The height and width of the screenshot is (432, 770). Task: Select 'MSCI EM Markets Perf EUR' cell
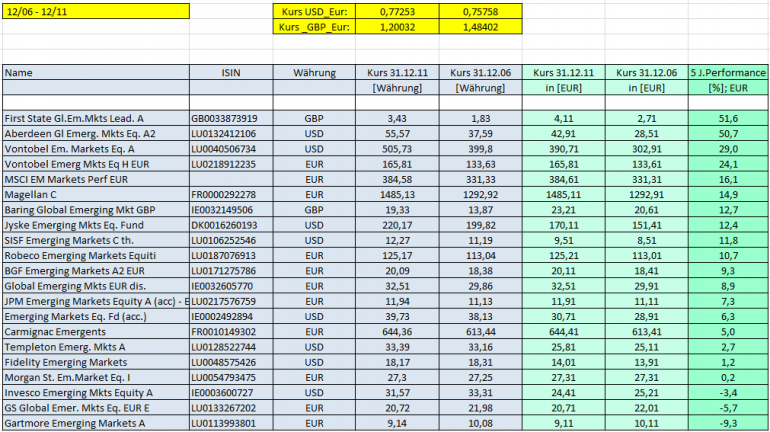pos(96,179)
